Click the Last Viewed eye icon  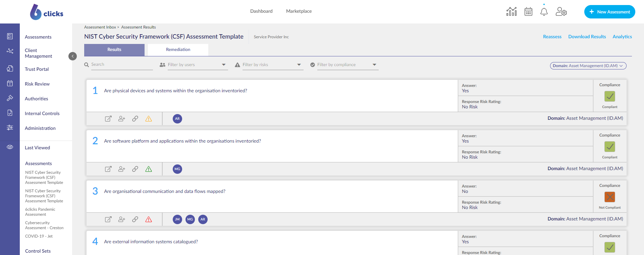[10, 147]
